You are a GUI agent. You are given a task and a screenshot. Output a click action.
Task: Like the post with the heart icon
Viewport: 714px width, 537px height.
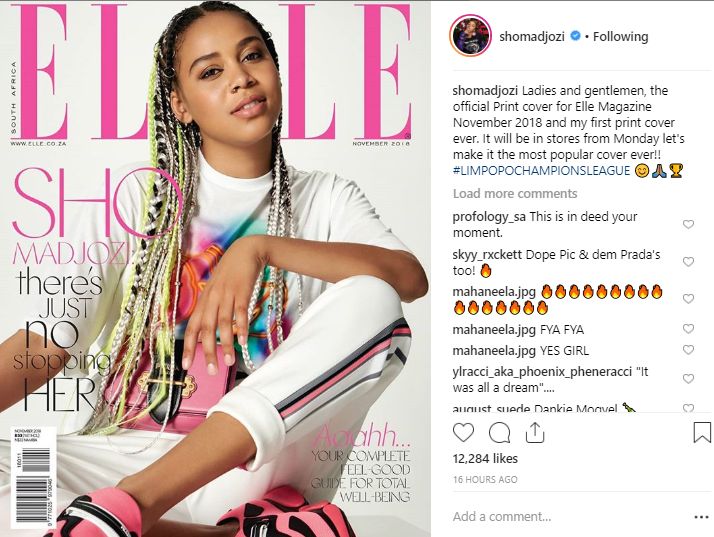click(x=464, y=433)
